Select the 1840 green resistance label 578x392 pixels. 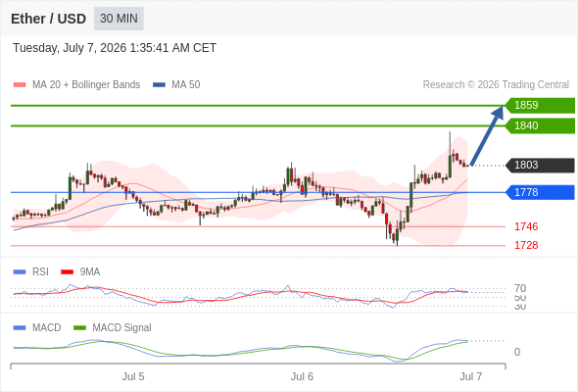click(540, 125)
